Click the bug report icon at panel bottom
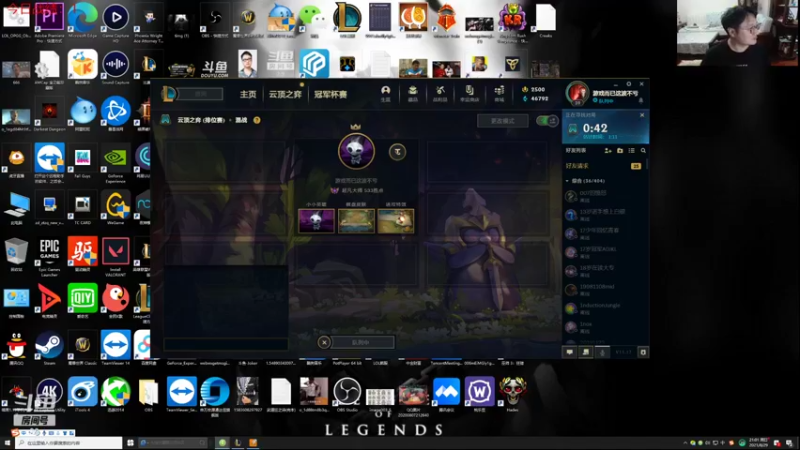The image size is (800, 450). 643,352
